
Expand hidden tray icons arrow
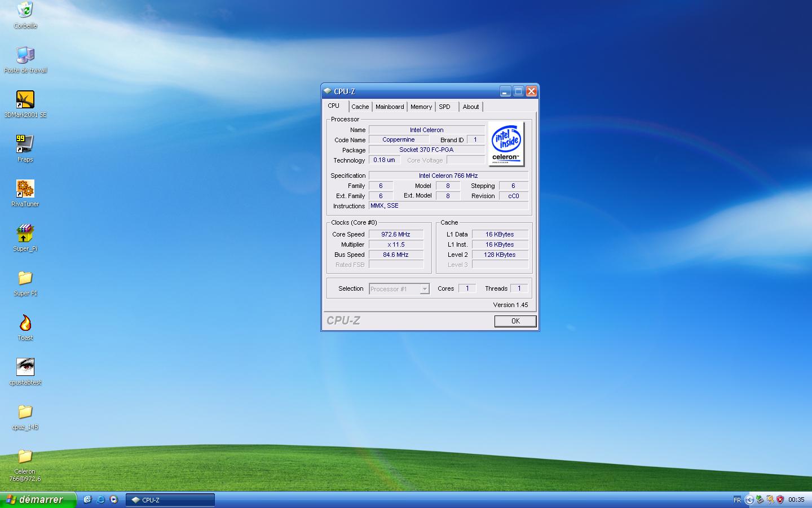pos(749,500)
